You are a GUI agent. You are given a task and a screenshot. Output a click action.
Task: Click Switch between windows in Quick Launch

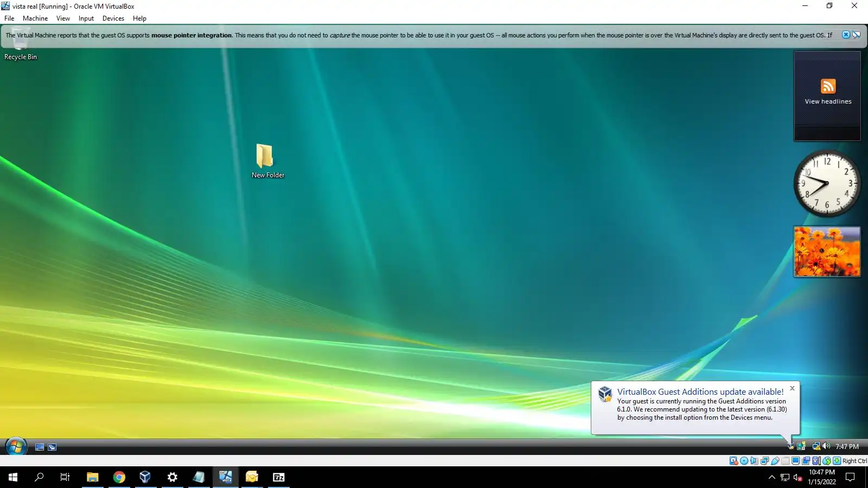point(52,447)
